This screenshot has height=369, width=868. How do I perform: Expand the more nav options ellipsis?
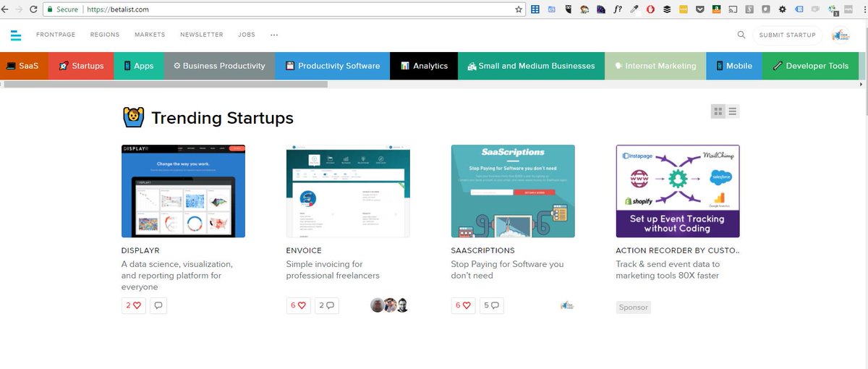(x=274, y=35)
